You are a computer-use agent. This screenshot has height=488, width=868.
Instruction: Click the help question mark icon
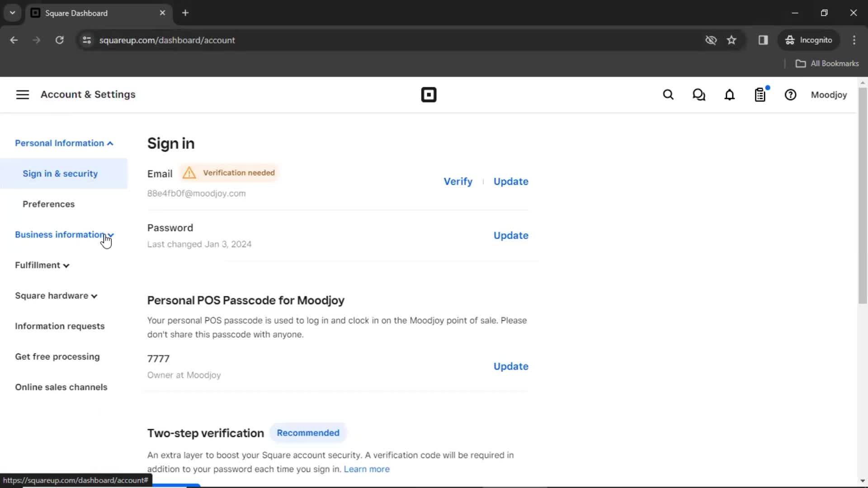coord(791,95)
